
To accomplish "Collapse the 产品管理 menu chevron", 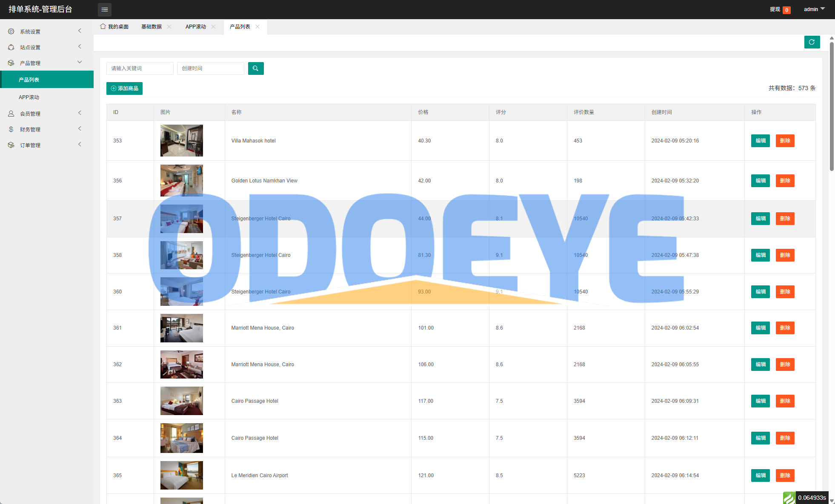I will click(x=80, y=63).
